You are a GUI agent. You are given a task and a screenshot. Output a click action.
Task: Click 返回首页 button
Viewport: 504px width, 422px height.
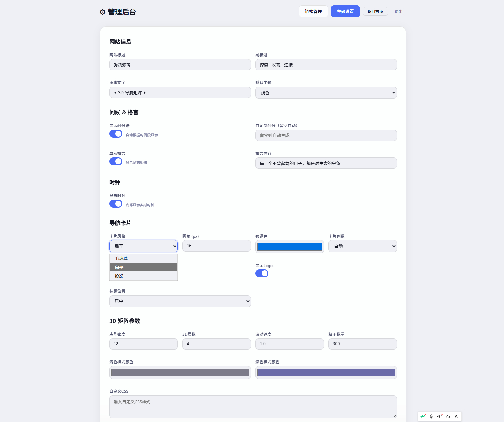pyautogui.click(x=375, y=11)
